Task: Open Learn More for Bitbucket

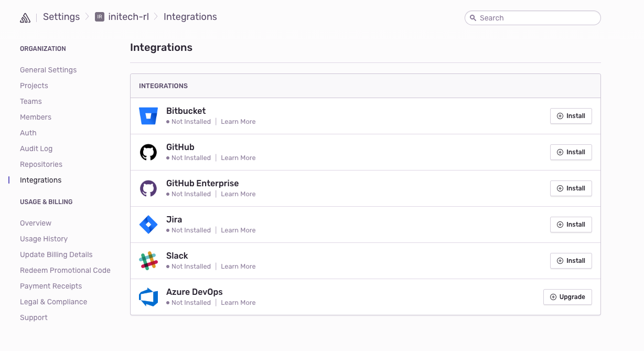Action: [238, 122]
